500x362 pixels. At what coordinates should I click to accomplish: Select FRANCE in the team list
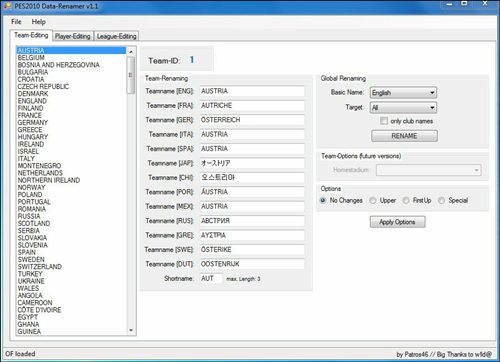(71, 115)
